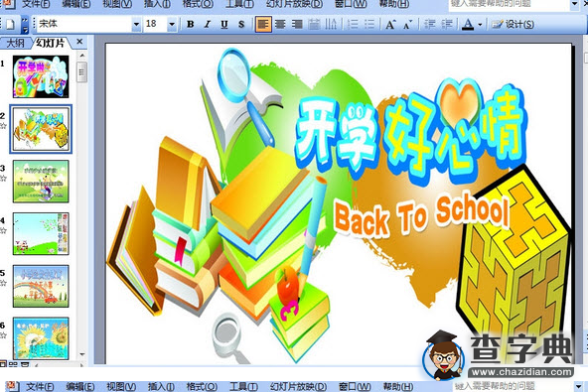Center the text alignment
This screenshot has width=588, height=392.
click(280, 25)
